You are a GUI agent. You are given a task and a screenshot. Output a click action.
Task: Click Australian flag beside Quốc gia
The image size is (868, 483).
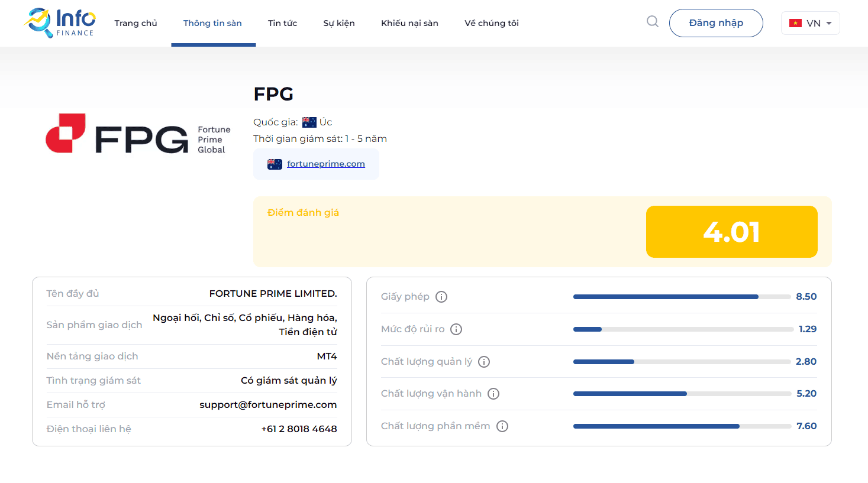[x=309, y=122]
